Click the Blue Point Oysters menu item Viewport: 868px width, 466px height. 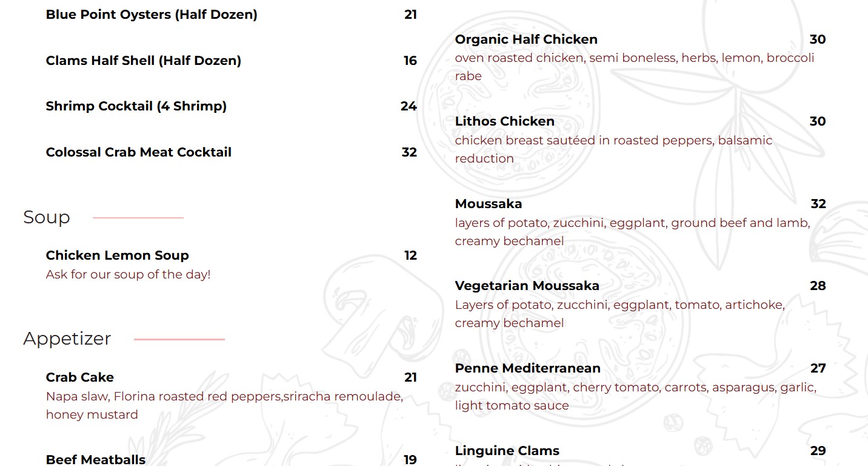point(152,15)
